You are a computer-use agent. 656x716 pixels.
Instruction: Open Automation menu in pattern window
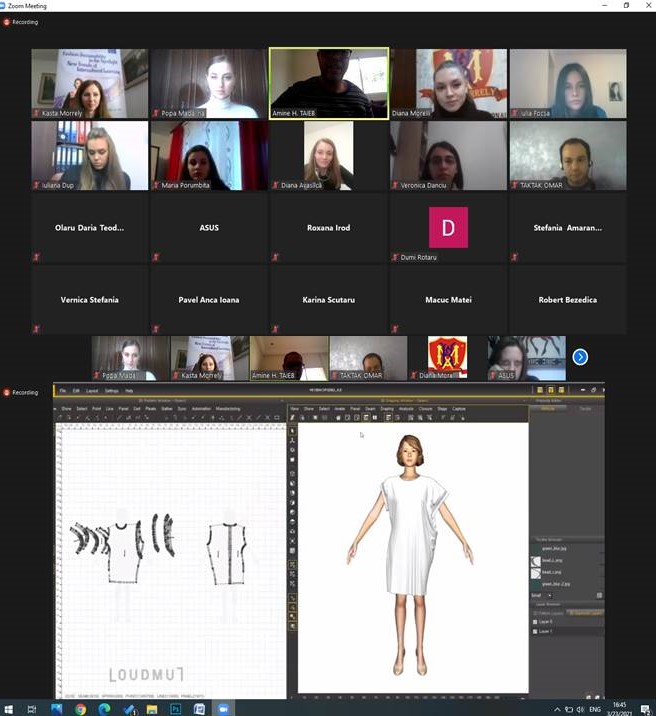coord(201,409)
